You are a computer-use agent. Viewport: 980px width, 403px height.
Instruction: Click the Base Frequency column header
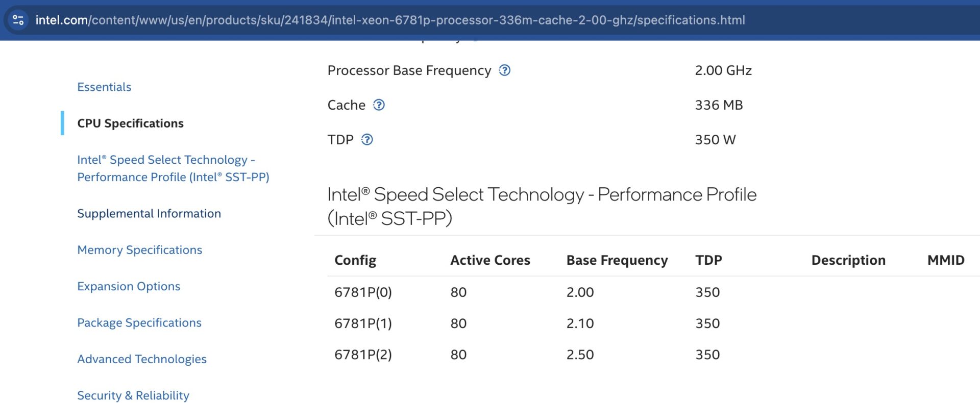point(617,260)
